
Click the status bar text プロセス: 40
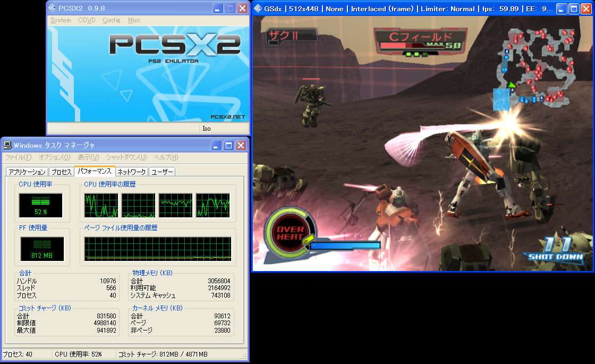(x=18, y=354)
